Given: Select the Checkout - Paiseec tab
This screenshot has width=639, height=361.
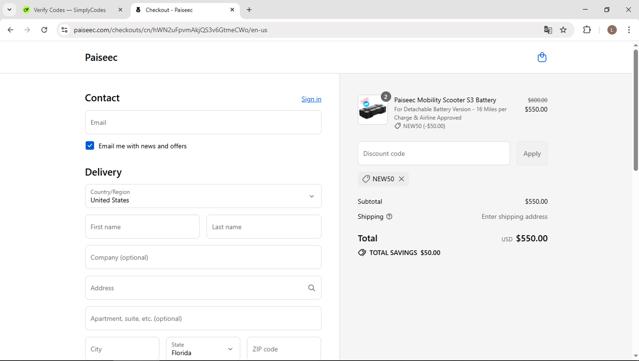Looking at the screenshot, I should [169, 10].
